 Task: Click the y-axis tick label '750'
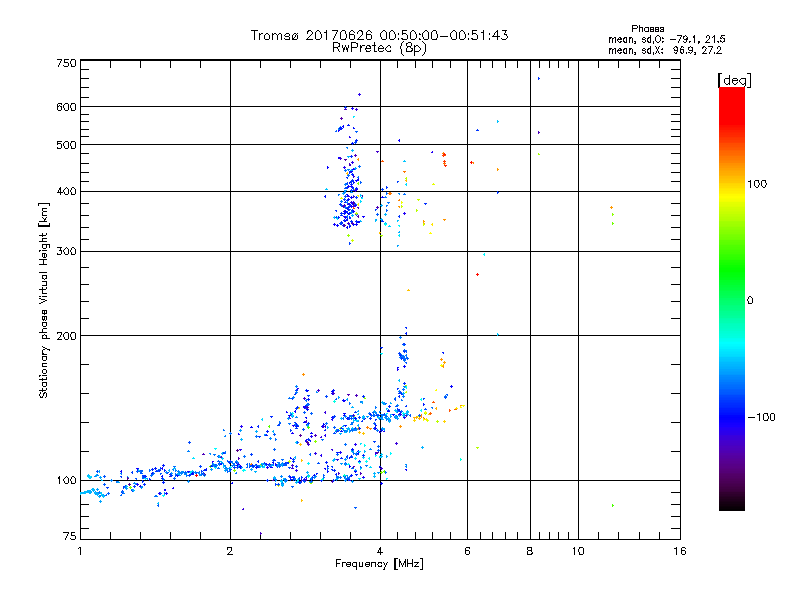coord(67,63)
